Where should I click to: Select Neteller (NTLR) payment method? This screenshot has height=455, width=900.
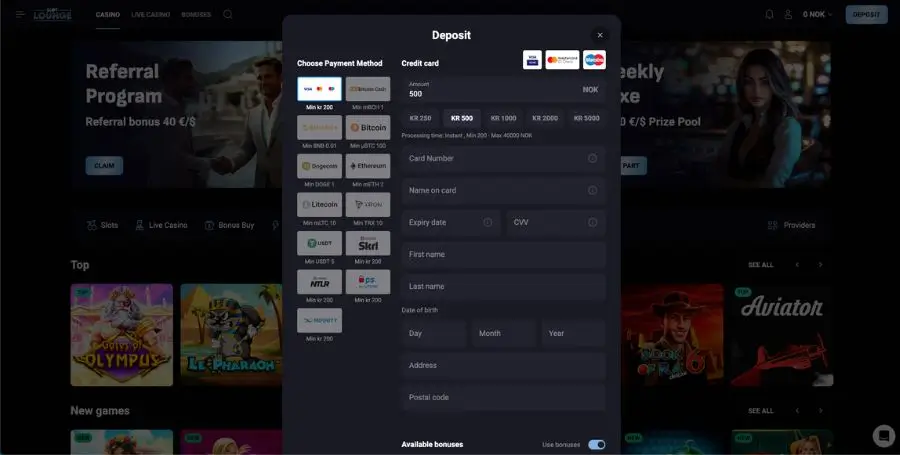click(319, 282)
